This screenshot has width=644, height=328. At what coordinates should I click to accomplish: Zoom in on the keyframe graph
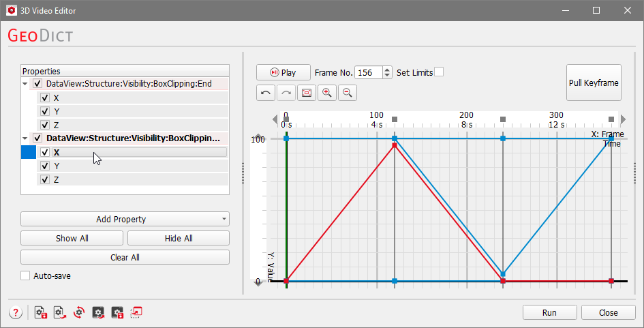(327, 93)
